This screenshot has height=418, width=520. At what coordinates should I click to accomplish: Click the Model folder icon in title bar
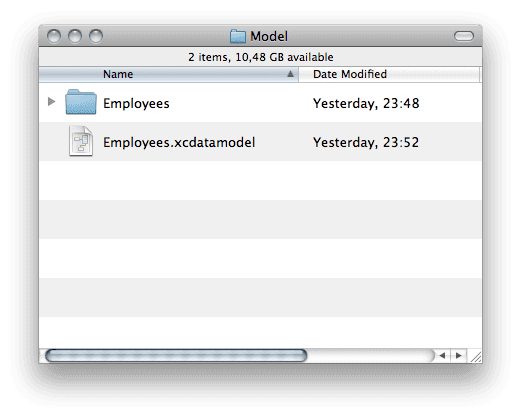[238, 36]
